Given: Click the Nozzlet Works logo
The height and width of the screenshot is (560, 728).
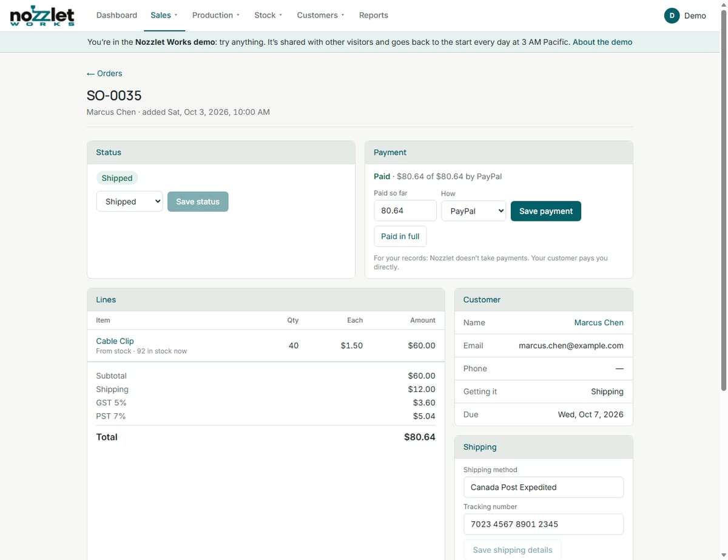Looking at the screenshot, I should tap(42, 16).
